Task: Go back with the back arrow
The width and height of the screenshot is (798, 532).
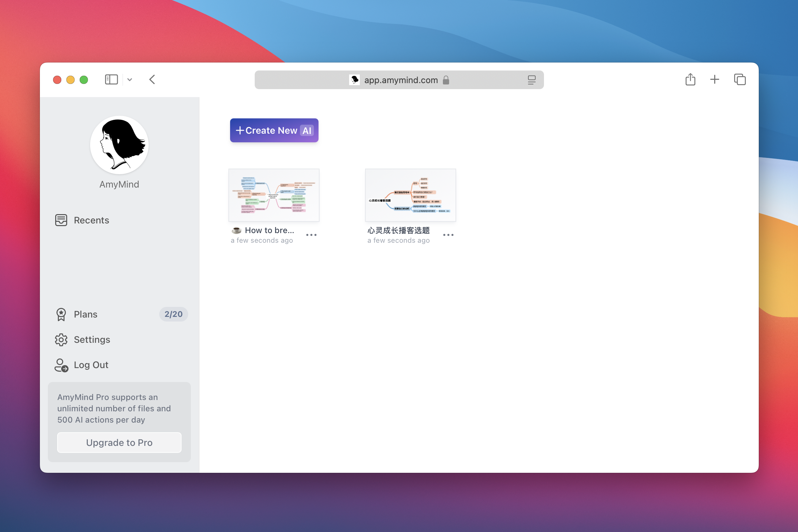Action: [152, 80]
